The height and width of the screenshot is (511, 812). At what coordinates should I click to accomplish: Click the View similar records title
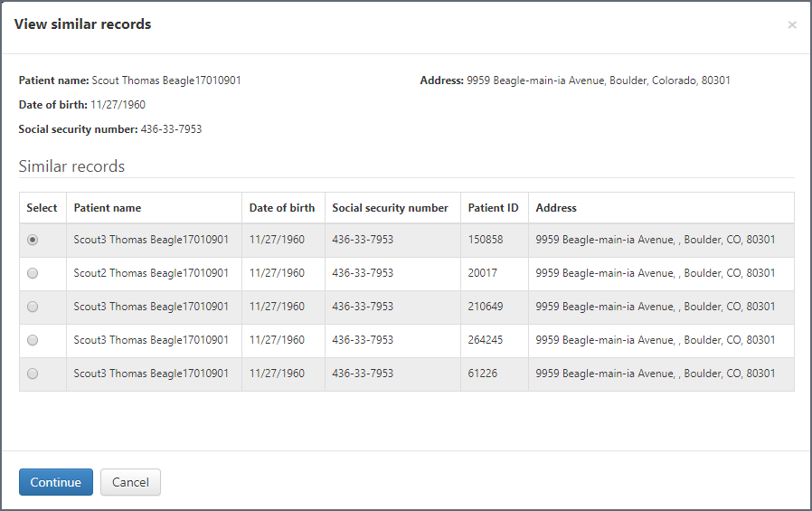point(83,24)
